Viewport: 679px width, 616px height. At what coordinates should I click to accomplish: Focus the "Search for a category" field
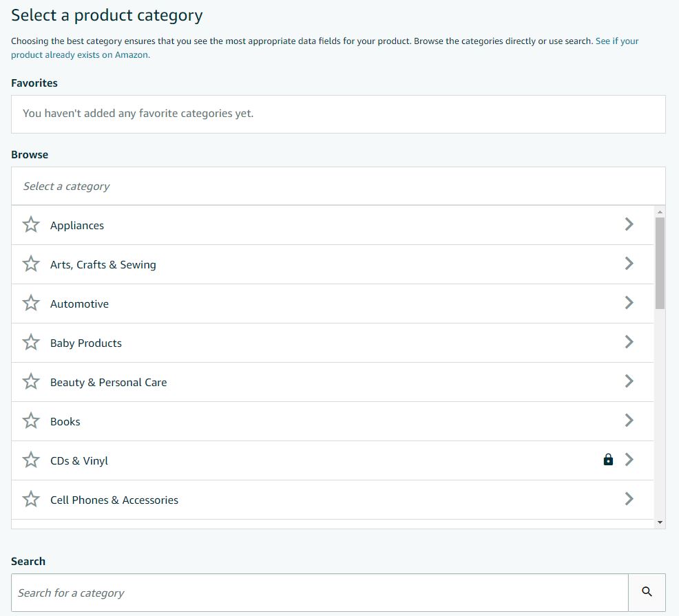(x=320, y=593)
